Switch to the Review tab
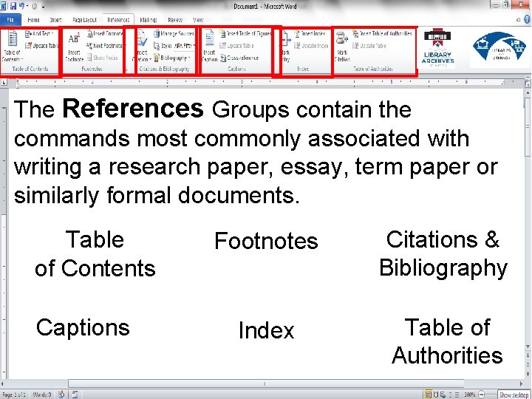 [175, 20]
